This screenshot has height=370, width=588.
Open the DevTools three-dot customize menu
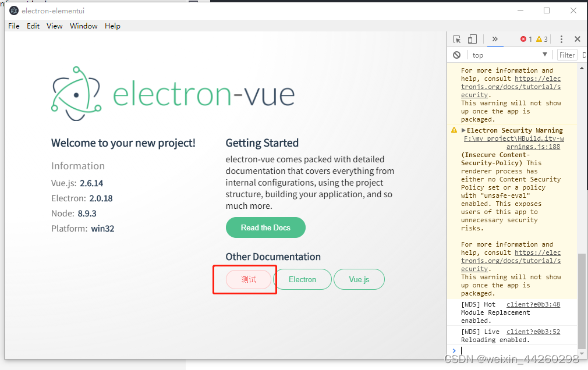(x=561, y=39)
